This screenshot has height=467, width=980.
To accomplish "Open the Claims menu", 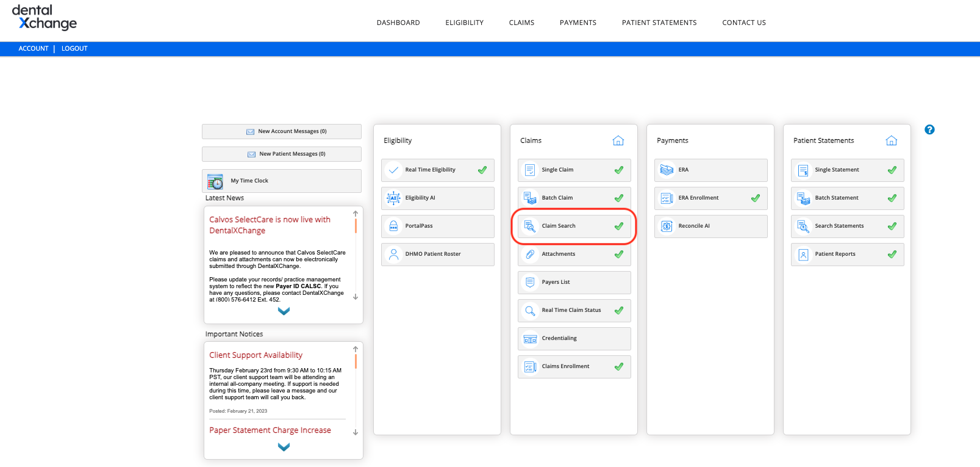I will click(x=522, y=23).
